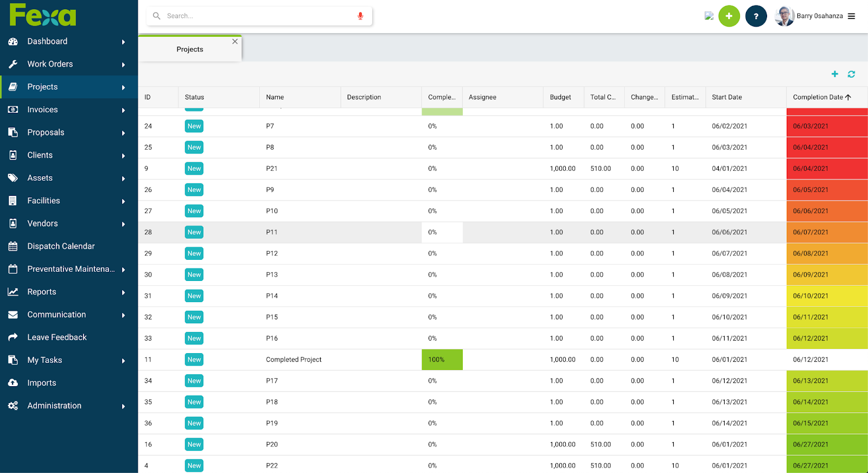
Task: Click the Budget column header
Action: click(564, 97)
